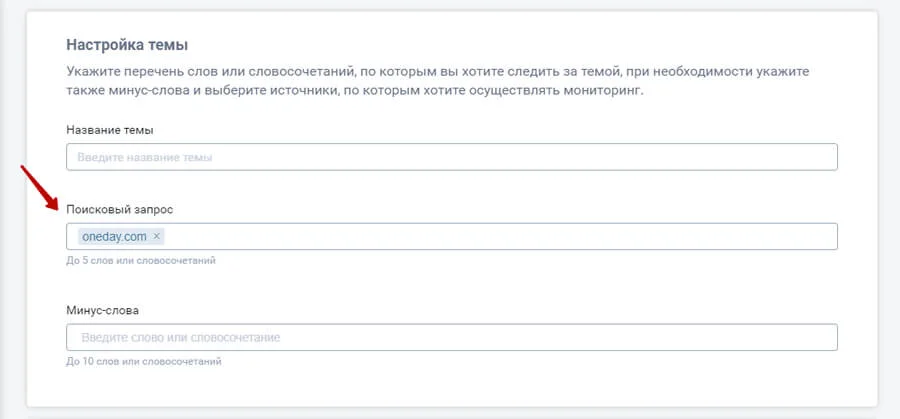Focus the Минус-слова input field
The width and height of the screenshot is (900, 419).
[451, 338]
